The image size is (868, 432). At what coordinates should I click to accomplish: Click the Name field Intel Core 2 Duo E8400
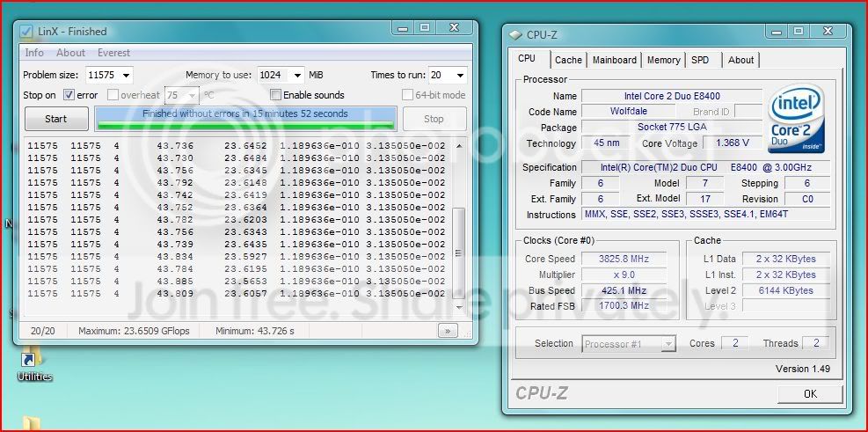(x=672, y=96)
